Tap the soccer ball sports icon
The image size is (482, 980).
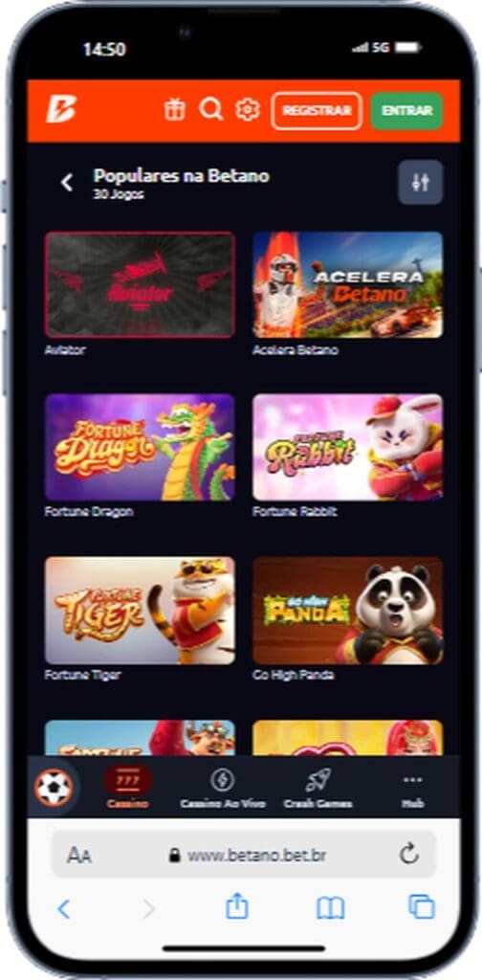coord(54,789)
